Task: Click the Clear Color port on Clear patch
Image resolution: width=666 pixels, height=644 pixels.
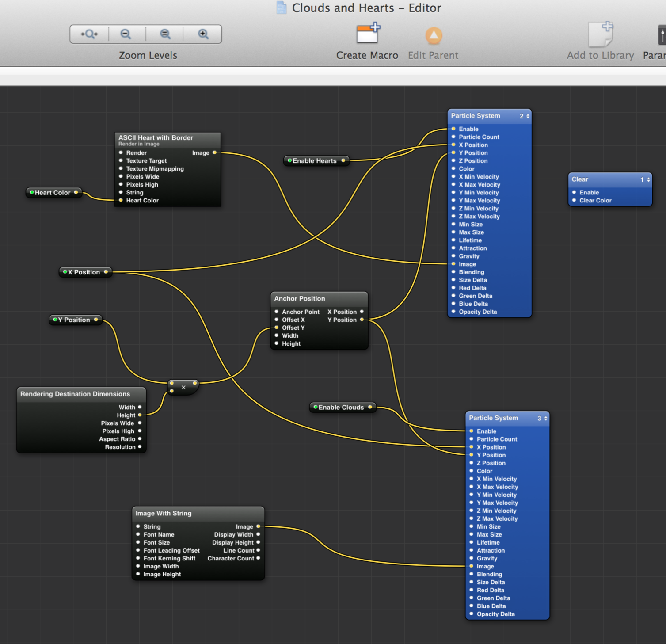Action: point(574,201)
